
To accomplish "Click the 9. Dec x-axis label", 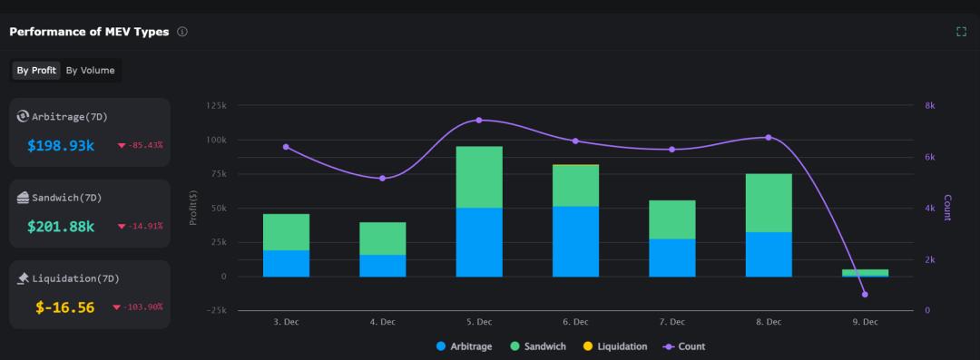I will [x=865, y=322].
